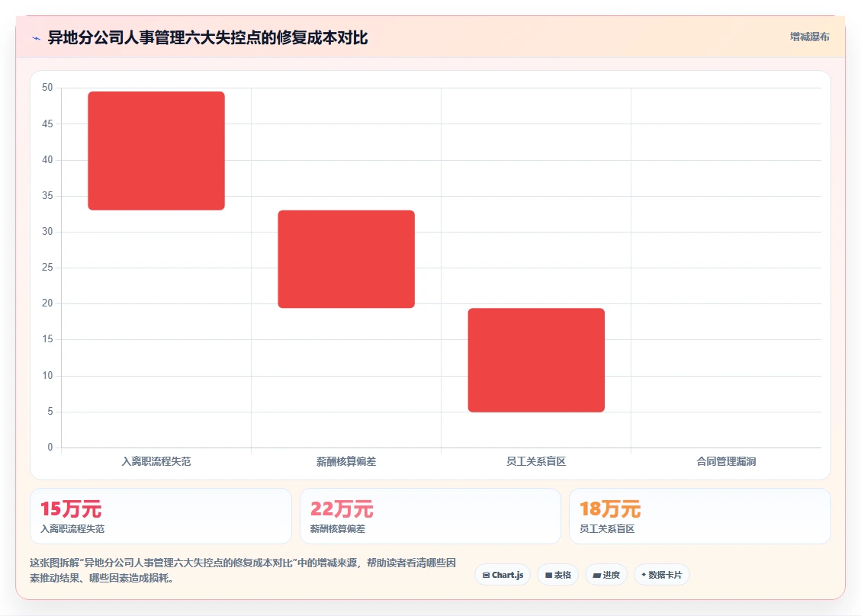
Task: Click the 进度 tag chip
Action: pyautogui.click(x=606, y=575)
